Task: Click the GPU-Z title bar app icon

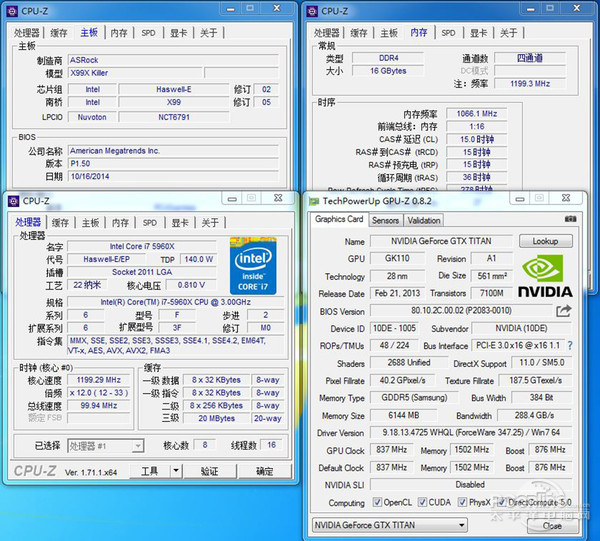Action: click(314, 201)
